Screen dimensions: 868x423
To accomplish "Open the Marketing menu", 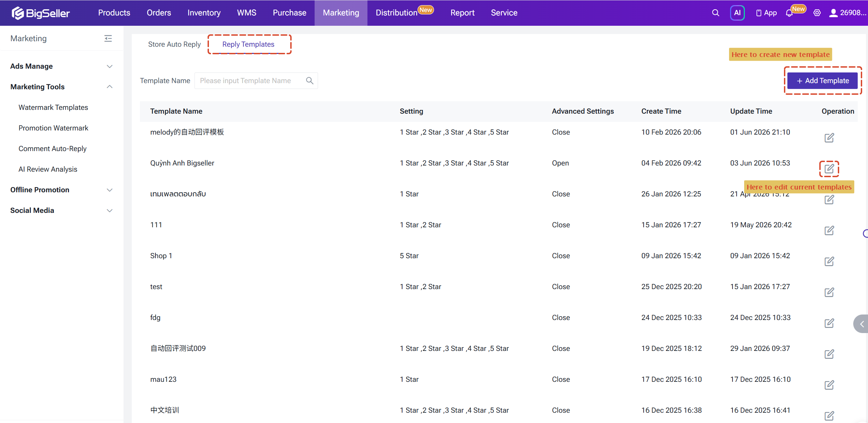I will [341, 13].
